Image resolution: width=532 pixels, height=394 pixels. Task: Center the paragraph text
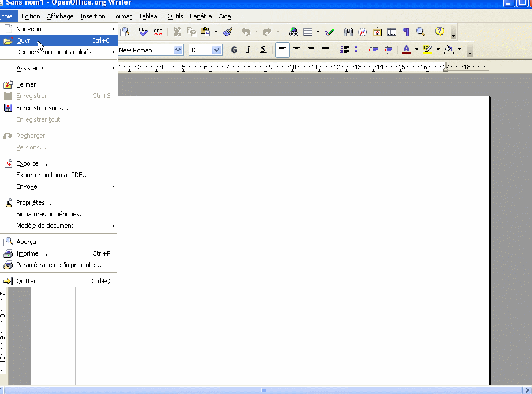tap(297, 50)
